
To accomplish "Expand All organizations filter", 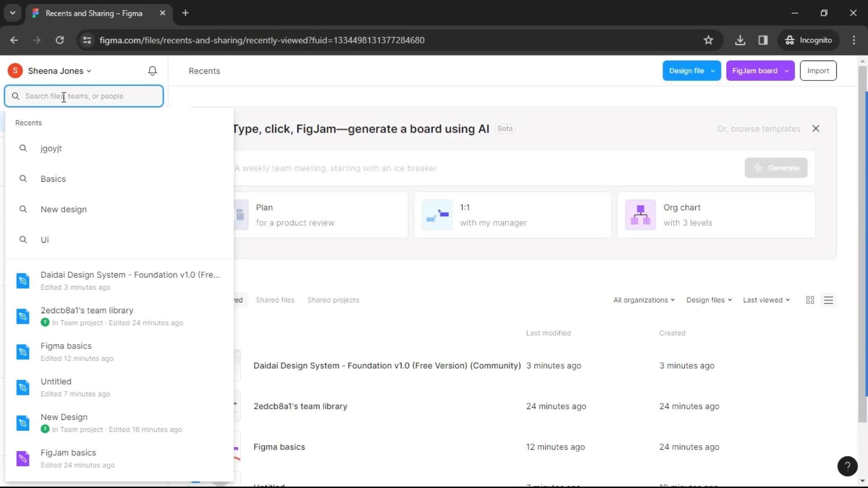I will (643, 300).
